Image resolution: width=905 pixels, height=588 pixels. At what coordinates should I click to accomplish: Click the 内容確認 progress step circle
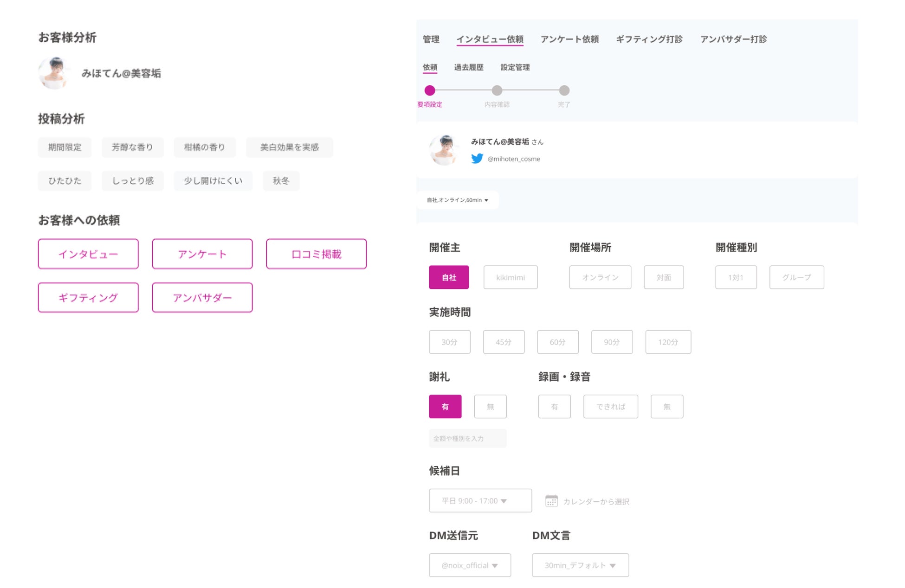click(497, 91)
